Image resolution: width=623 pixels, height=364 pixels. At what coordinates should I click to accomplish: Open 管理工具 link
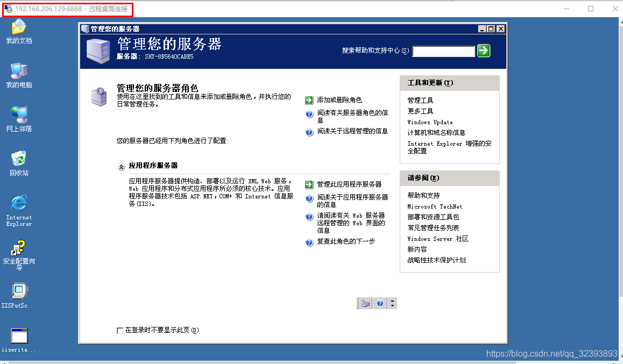420,101
